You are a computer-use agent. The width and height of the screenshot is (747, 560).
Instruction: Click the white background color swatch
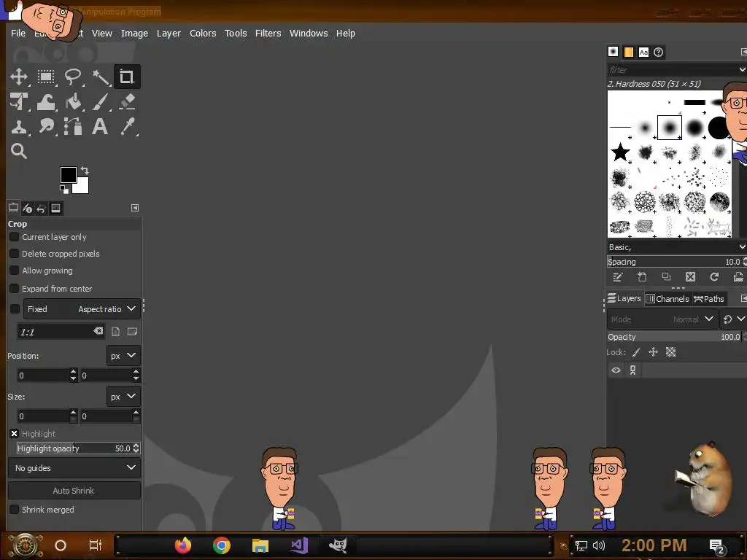coord(82,187)
